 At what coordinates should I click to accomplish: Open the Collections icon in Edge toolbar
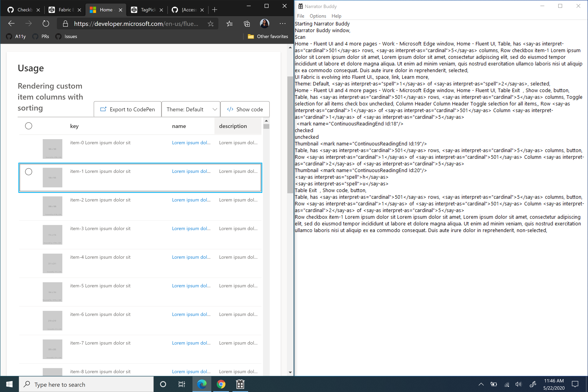(247, 24)
